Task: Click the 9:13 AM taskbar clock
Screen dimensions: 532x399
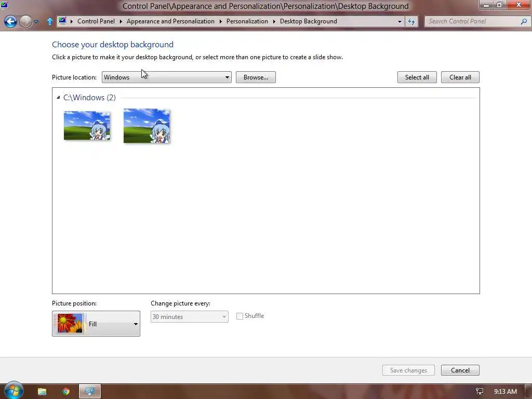Action: (505, 392)
